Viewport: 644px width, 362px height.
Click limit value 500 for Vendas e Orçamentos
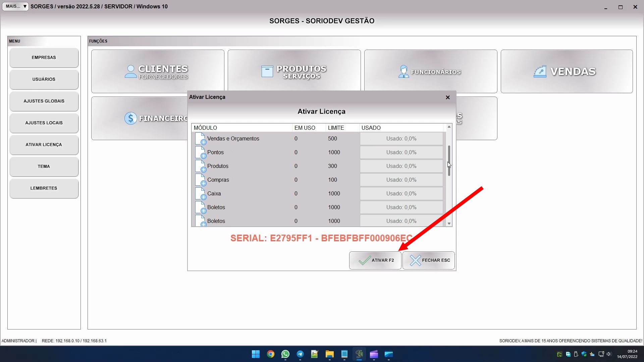[332, 138]
